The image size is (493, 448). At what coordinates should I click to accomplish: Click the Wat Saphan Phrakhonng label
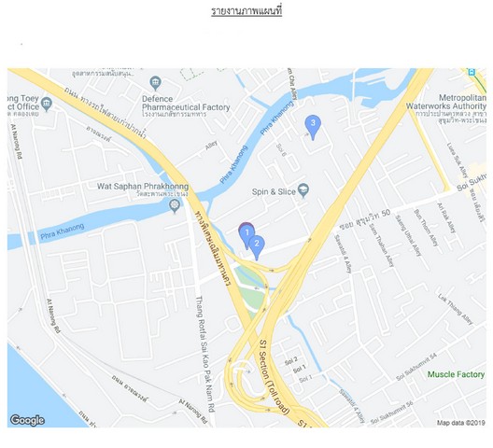[x=143, y=186]
